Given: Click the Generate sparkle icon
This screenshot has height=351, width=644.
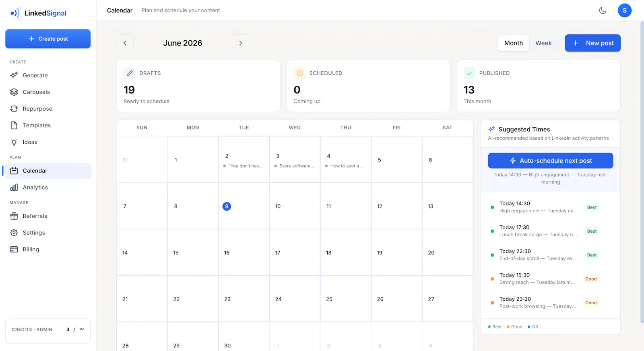Looking at the screenshot, I should point(14,75).
